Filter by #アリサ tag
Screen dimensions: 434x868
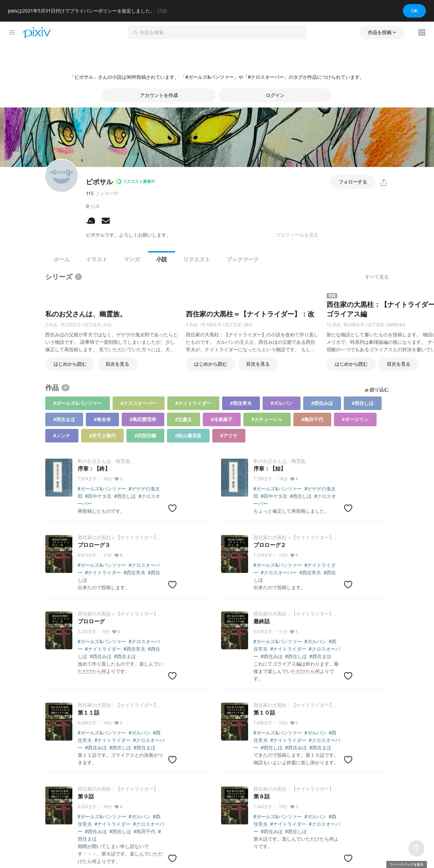click(x=229, y=436)
